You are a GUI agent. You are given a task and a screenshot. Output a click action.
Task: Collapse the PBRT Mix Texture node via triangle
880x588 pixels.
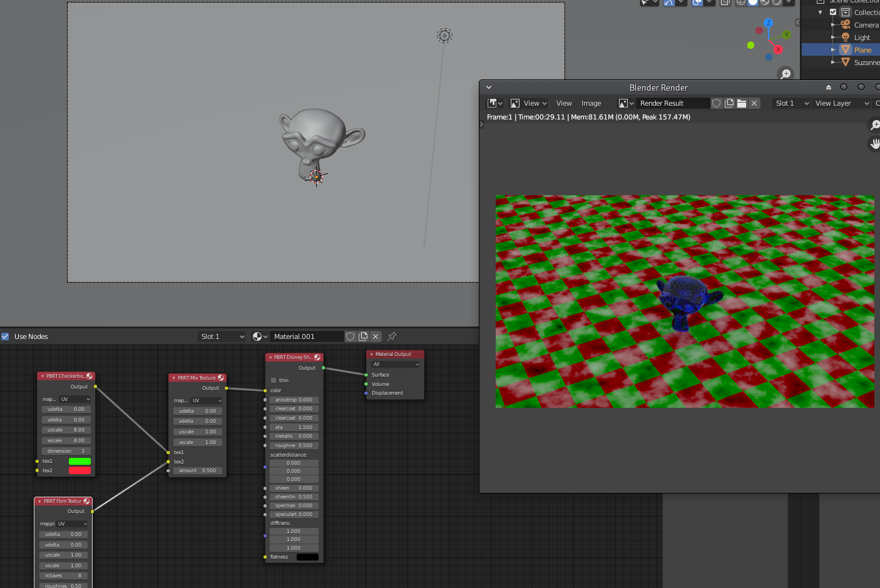(173, 378)
